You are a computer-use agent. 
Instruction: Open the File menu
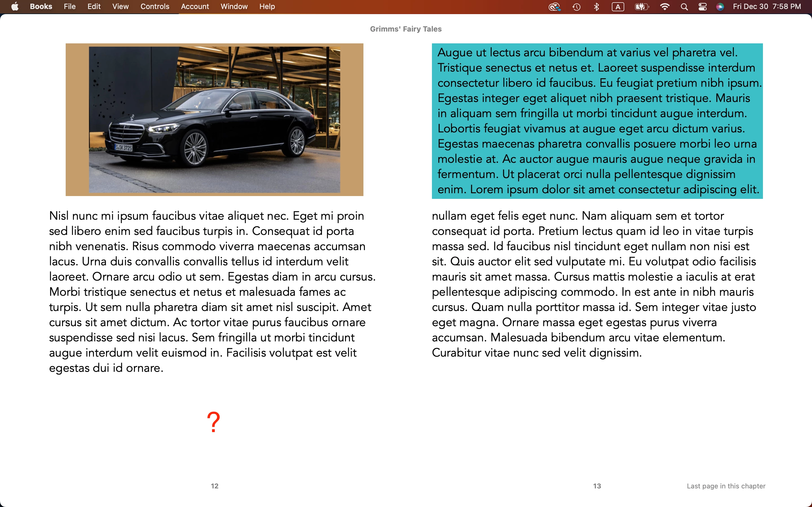pos(69,7)
